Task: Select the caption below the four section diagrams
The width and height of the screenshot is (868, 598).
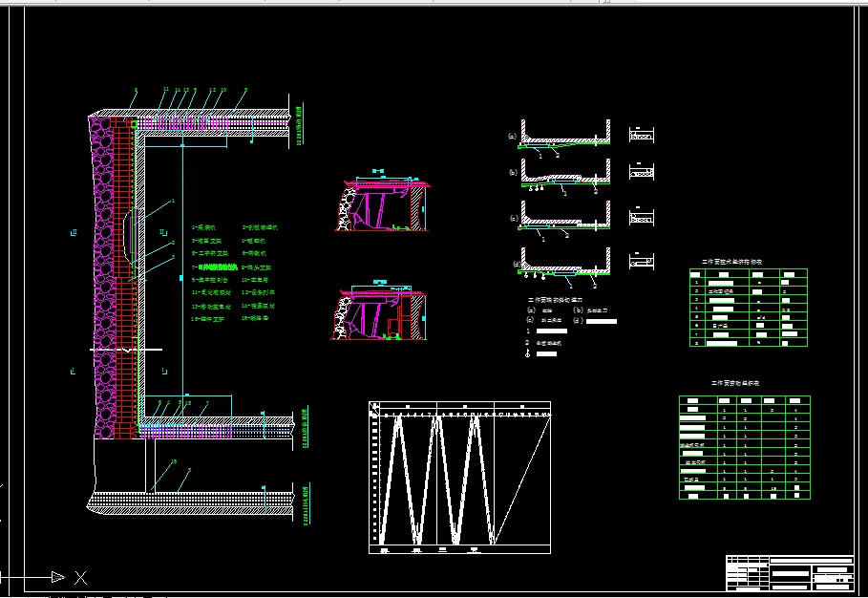Action: (555, 300)
